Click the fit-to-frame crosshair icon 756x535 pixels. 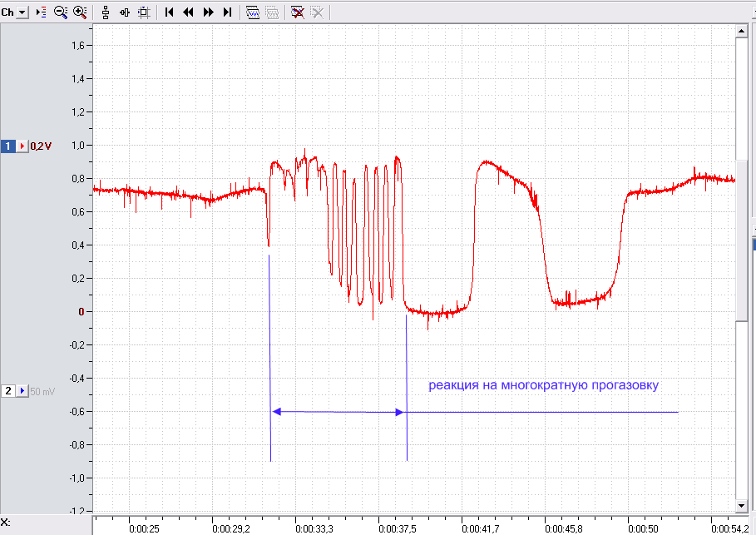click(144, 12)
